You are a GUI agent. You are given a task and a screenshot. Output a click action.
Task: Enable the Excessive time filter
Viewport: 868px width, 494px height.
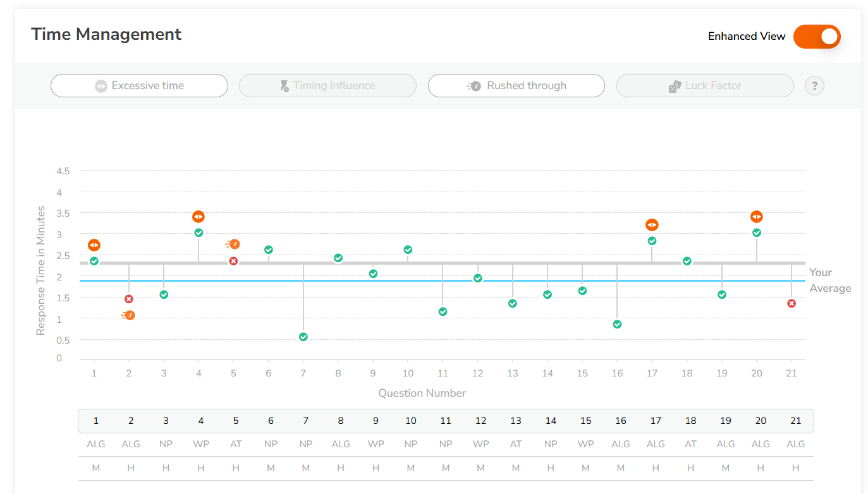(x=139, y=86)
